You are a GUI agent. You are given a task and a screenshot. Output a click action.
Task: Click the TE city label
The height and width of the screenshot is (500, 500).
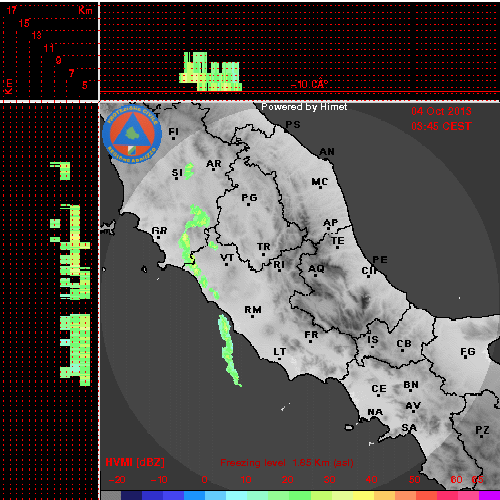338,240
